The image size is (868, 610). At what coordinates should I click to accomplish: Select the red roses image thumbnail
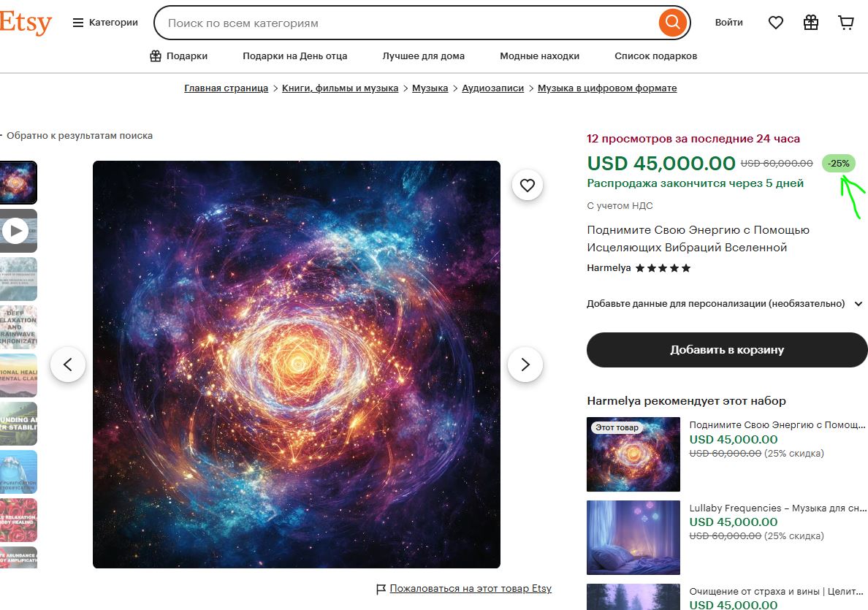click(x=18, y=519)
